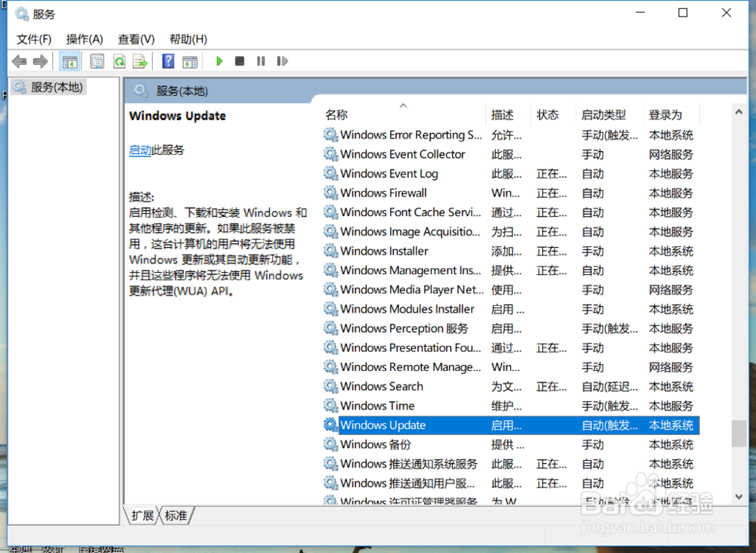Click gear icon beside Windows Firewall
The image size is (756, 553).
(331, 193)
